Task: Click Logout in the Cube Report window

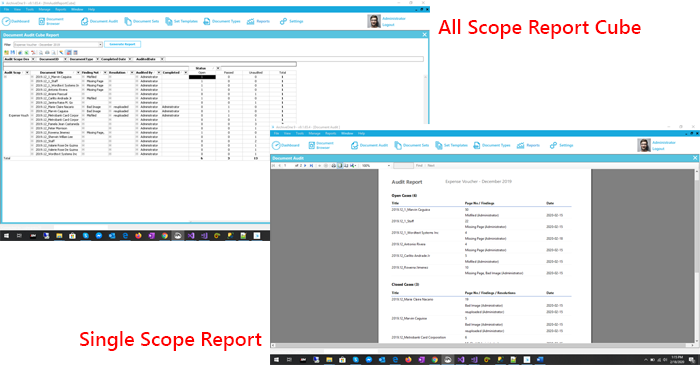Action: point(388,25)
